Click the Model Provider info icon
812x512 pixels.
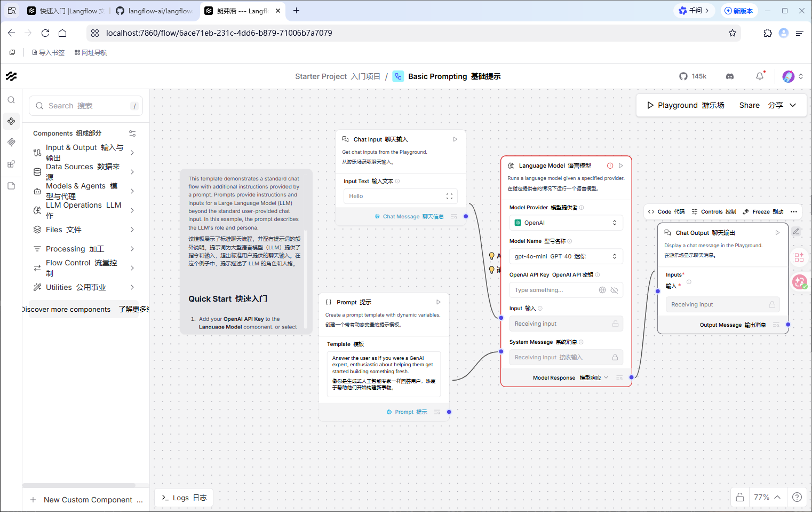tap(582, 208)
